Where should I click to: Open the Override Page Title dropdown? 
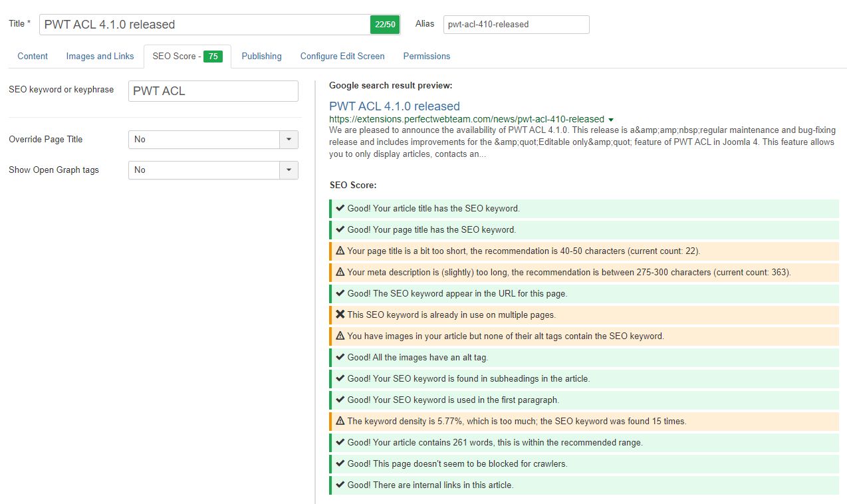213,140
